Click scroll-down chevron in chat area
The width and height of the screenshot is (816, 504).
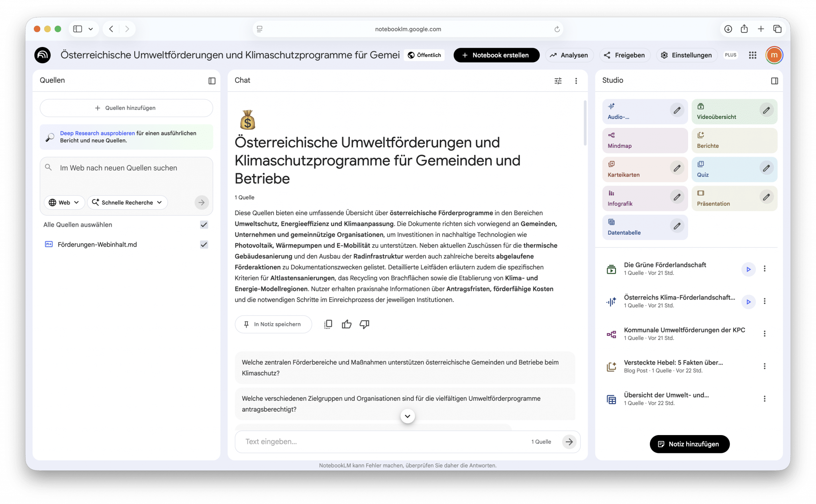click(x=407, y=416)
